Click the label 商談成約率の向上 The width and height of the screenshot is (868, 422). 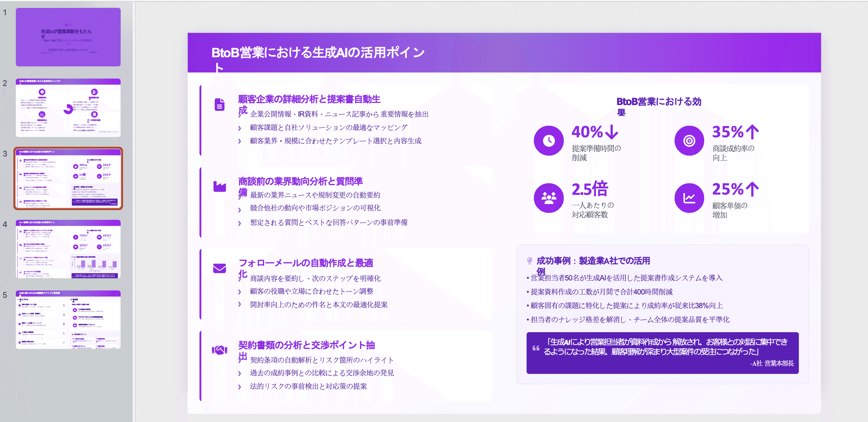733,153
